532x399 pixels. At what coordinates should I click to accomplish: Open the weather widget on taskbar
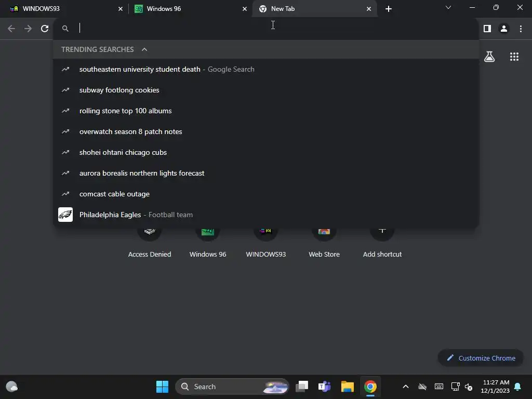[x=12, y=387]
